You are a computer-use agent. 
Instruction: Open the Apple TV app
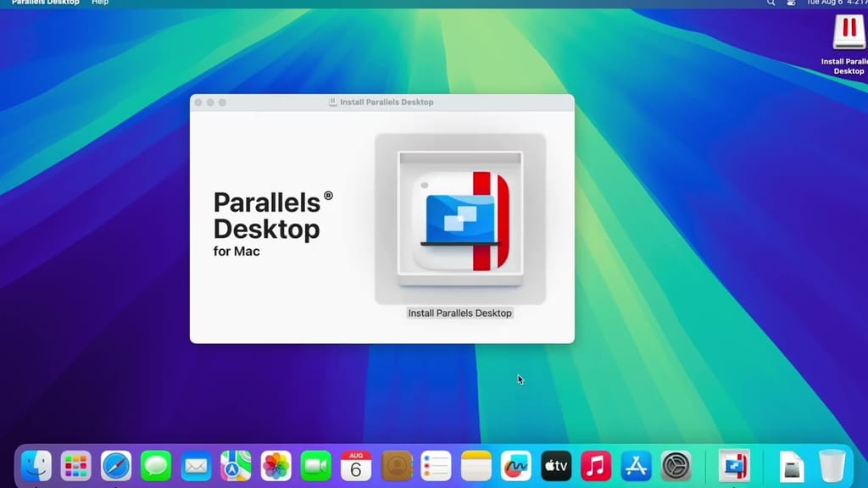[555, 464]
